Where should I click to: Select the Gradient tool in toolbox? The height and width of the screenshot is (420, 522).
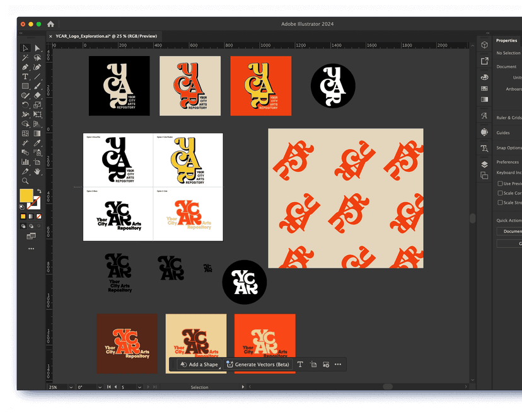click(x=37, y=133)
